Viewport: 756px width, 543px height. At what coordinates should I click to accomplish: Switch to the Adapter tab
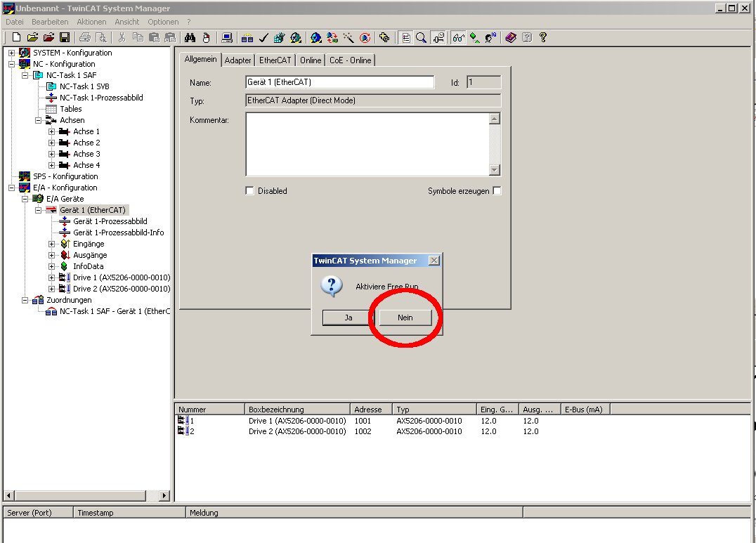click(x=237, y=60)
